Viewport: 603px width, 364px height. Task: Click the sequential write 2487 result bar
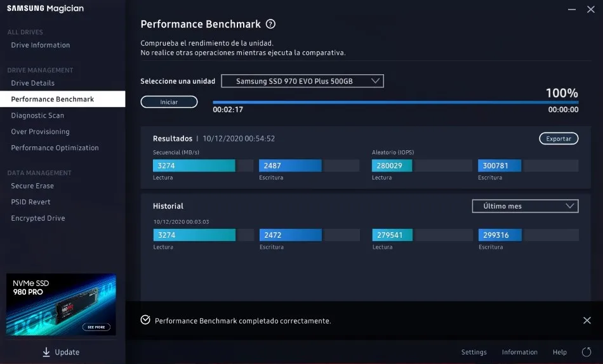309,166
